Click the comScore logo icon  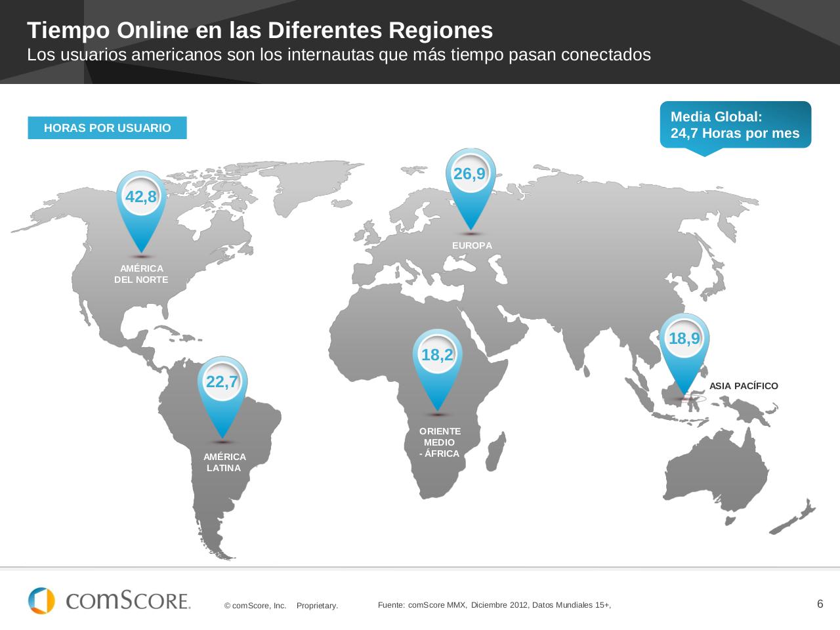tap(41, 600)
